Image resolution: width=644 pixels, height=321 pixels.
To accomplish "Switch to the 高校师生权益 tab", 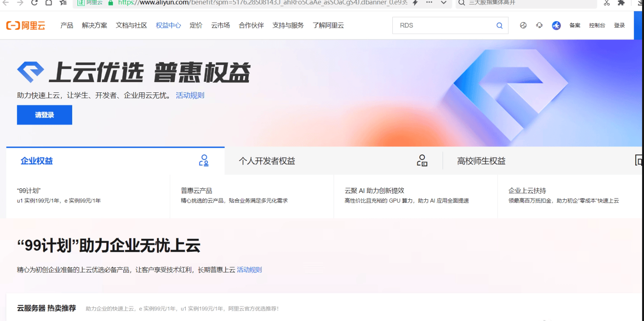I will point(543,161).
